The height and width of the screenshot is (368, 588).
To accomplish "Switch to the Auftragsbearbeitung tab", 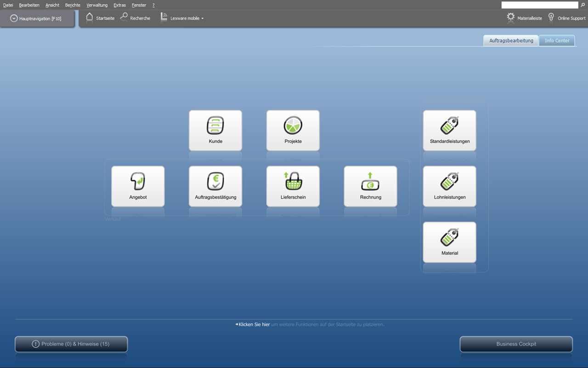I will 511,40.
